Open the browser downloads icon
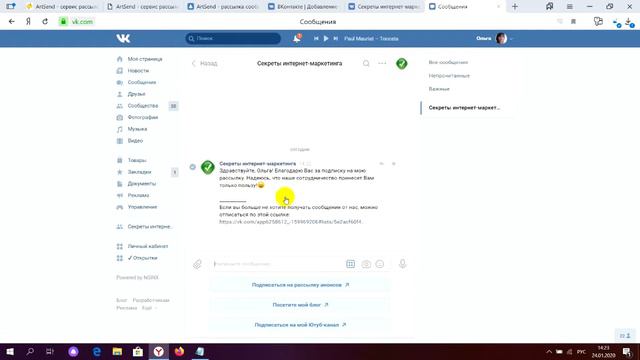Screen dimensions: 640x360 coord(629,22)
